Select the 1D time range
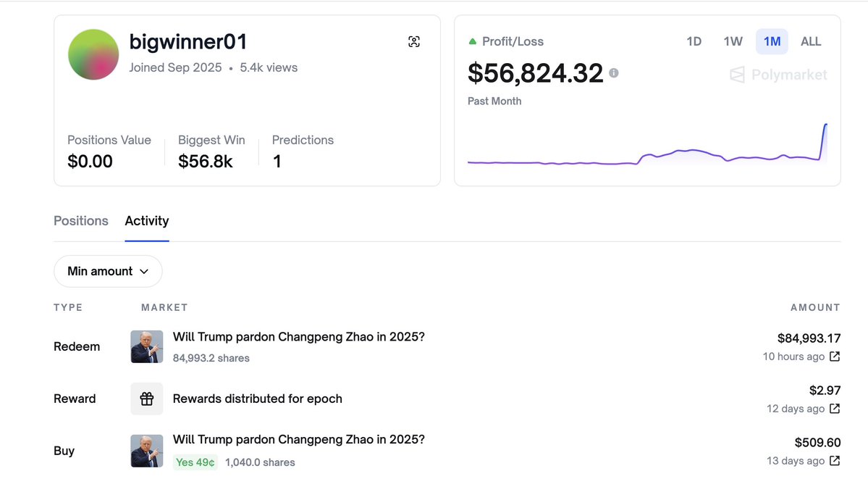The image size is (868, 479). tap(694, 41)
